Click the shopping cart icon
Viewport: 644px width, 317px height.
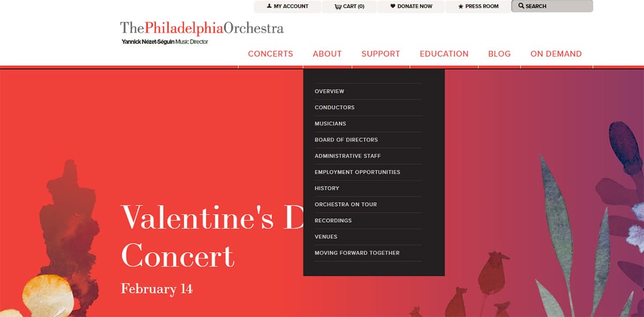[337, 6]
